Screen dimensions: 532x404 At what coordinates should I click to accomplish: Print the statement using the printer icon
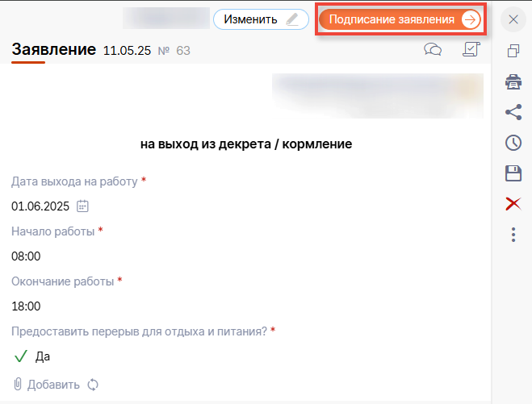(513, 81)
